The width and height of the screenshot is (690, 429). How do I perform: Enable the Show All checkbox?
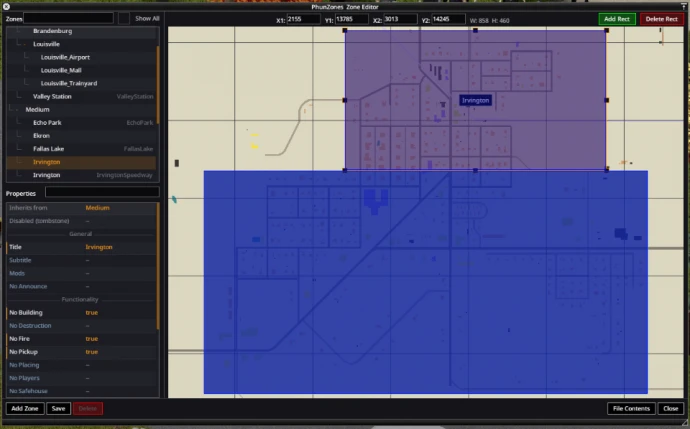pyautogui.click(x=124, y=18)
